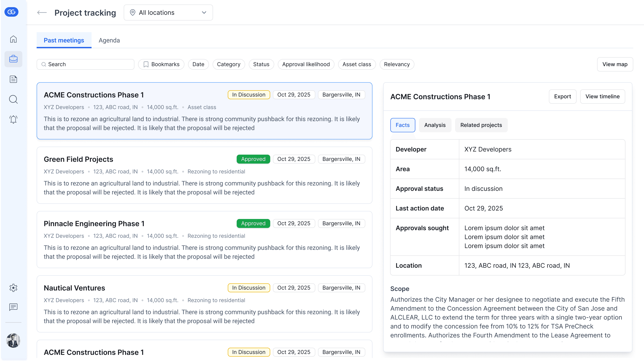644x362 pixels.
Task: Click the back arrow beside Project tracking
Action: point(42,13)
